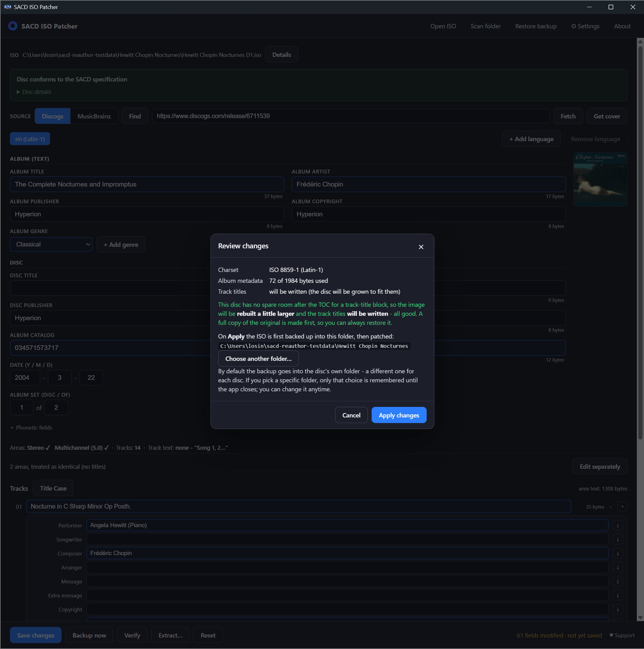This screenshot has width=644, height=649.
Task: Click the Reset button
Action: click(x=208, y=635)
